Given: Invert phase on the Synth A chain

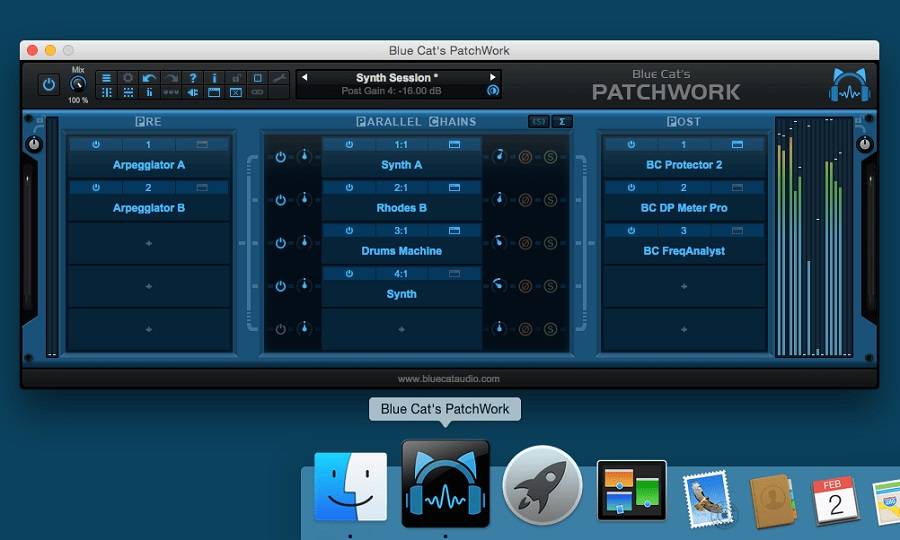Looking at the screenshot, I should tap(525, 157).
